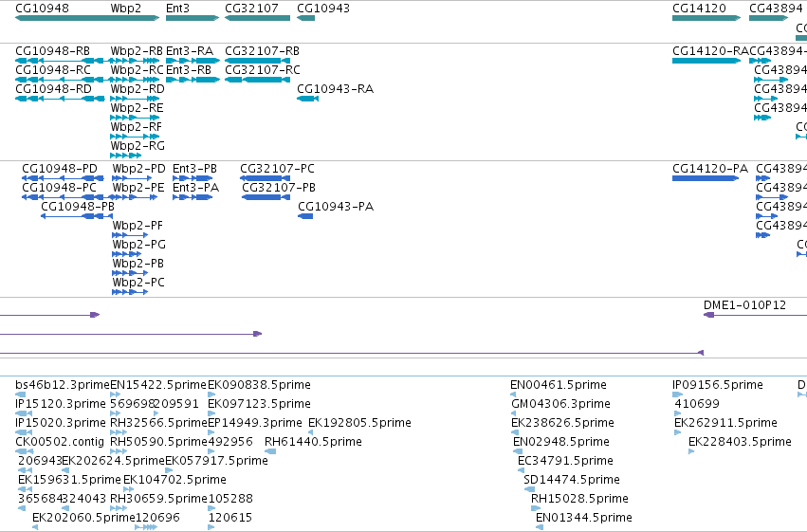Click the RH32566.5prime EST label
The image size is (807, 532).
[x=158, y=424]
